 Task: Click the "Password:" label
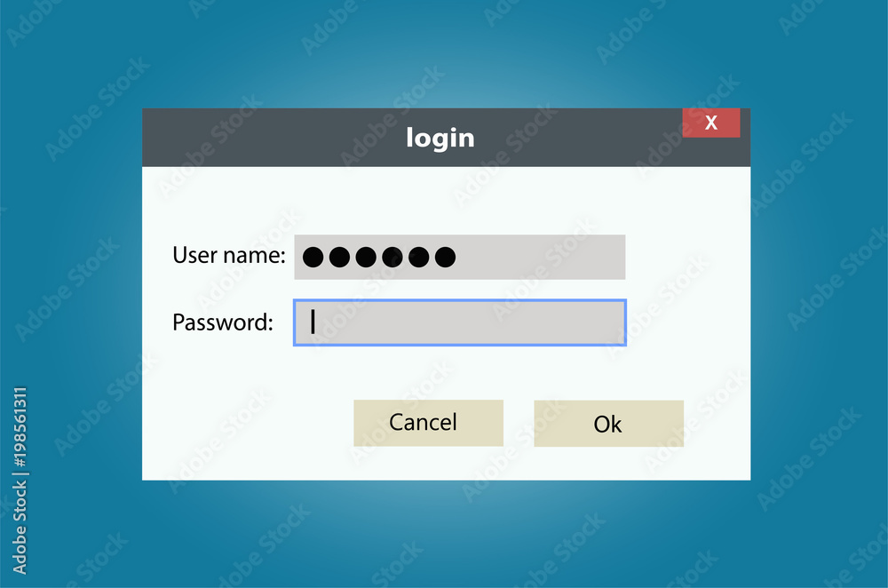tap(223, 322)
